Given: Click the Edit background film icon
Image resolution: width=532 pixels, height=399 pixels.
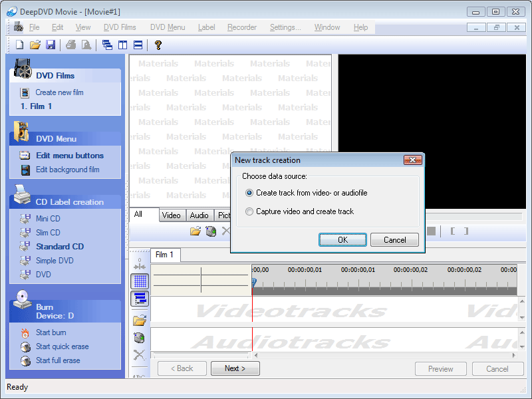Looking at the screenshot, I should tap(25, 170).
